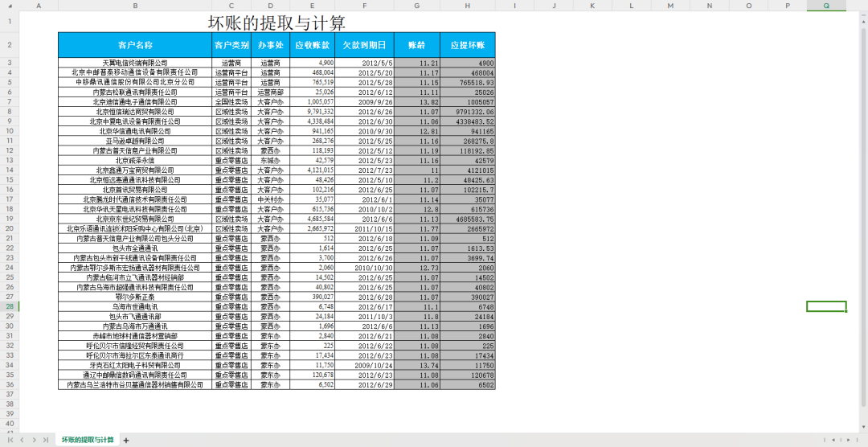The width and height of the screenshot is (868, 447).
Task: Click aging value 13.74
Action: [x=417, y=365]
